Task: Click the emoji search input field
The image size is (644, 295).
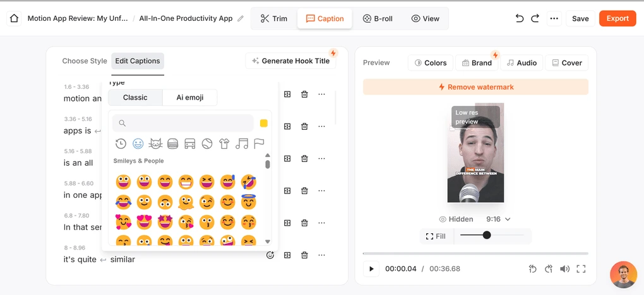Action: pyautogui.click(x=183, y=123)
